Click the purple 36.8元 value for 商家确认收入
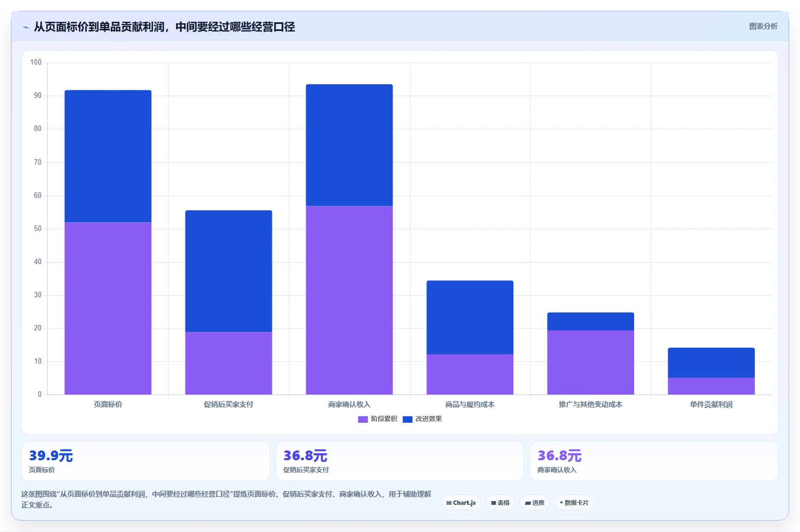This screenshot has height=532, width=800. (560, 455)
